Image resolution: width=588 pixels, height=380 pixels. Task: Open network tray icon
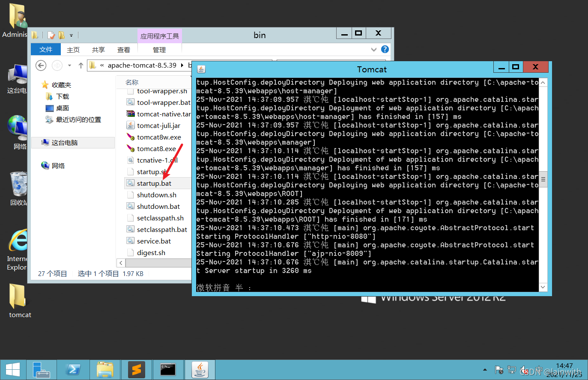coord(511,370)
